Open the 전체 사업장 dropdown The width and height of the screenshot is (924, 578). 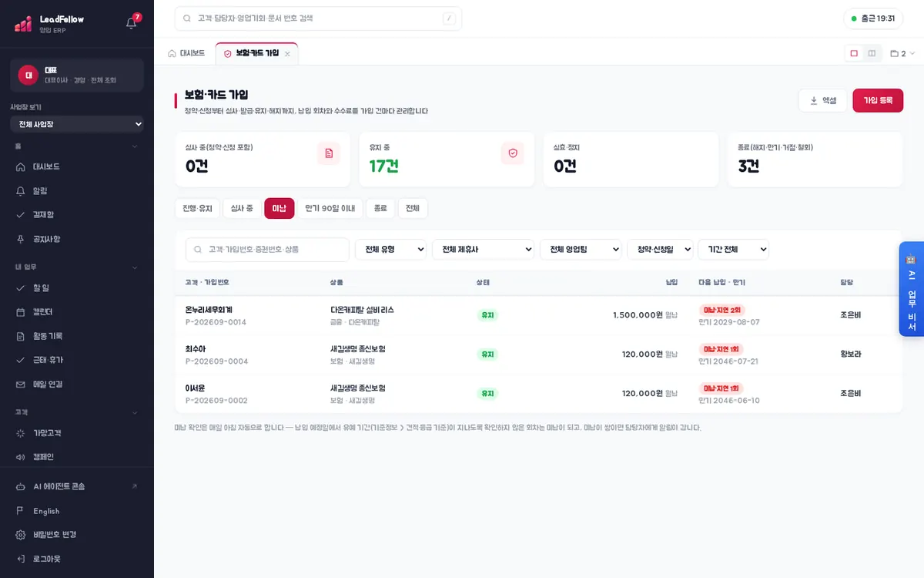(x=77, y=124)
